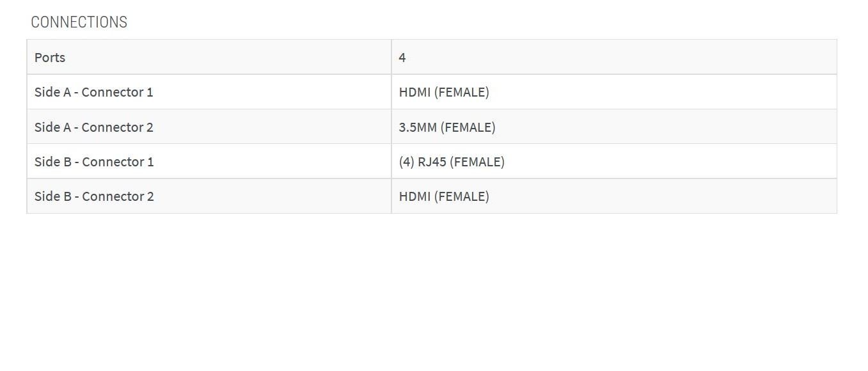
Task: Click the Ports value "4"
Action: pyautogui.click(x=402, y=58)
